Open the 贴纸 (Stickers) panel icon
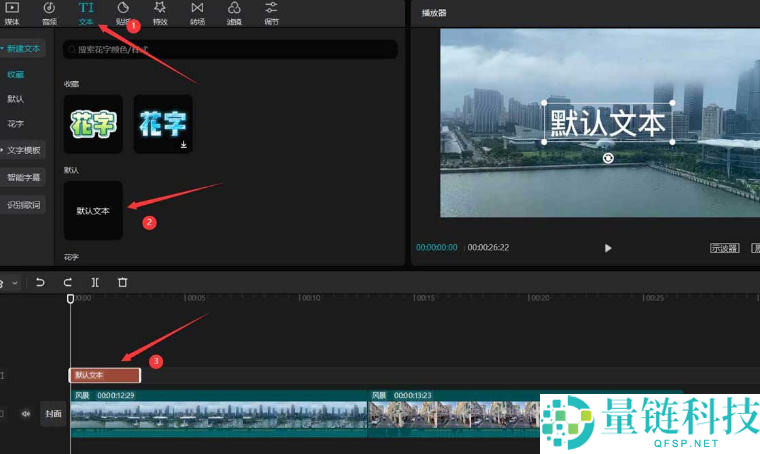The width and height of the screenshot is (760, 454). pyautogui.click(x=123, y=12)
